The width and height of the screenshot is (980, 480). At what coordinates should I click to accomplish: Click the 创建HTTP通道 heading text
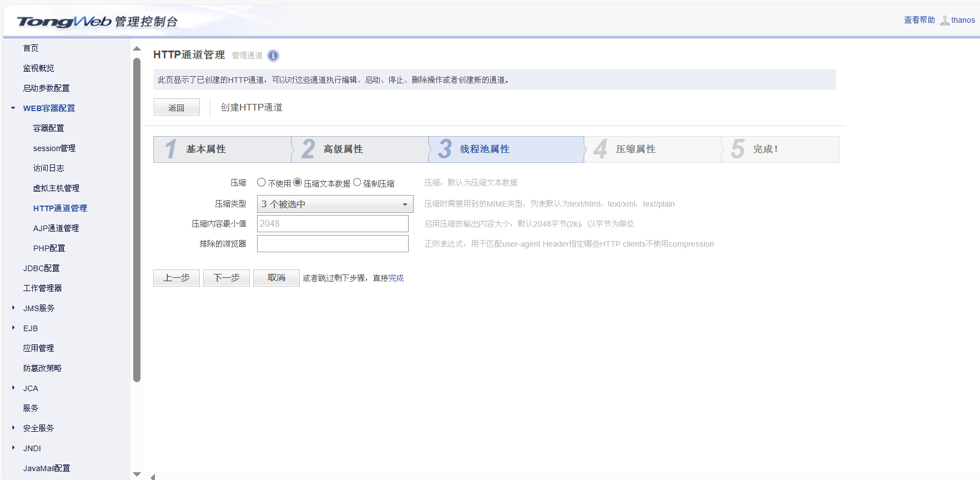point(252,107)
